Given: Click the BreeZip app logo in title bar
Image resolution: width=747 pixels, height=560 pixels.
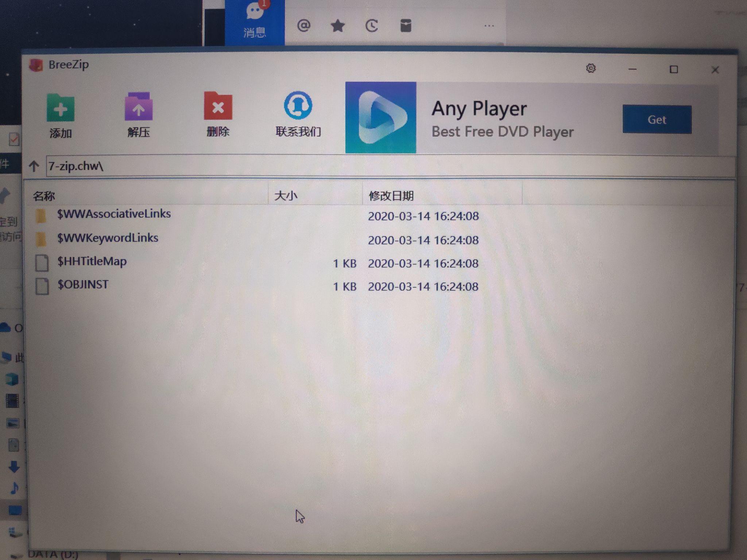Looking at the screenshot, I should [36, 66].
